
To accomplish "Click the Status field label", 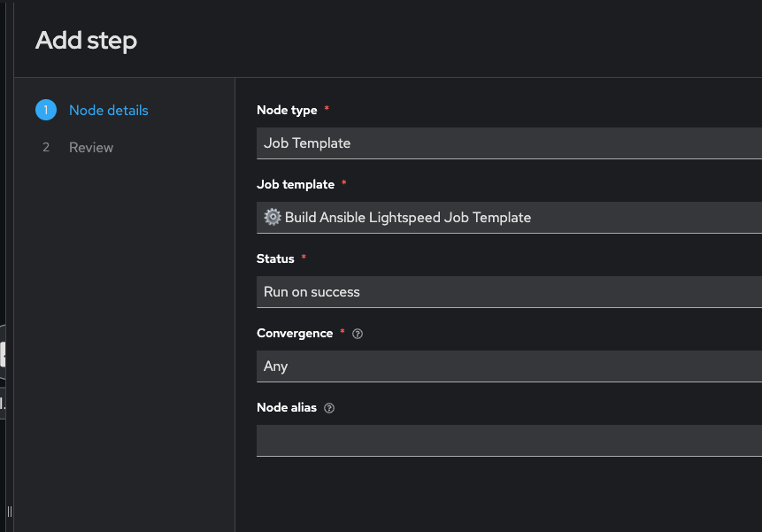I will tap(275, 258).
